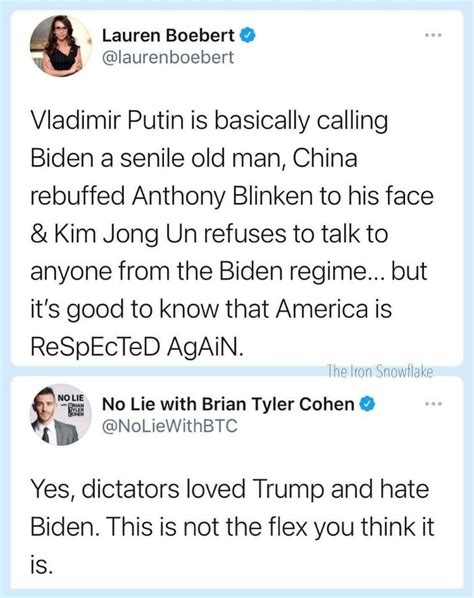Open the @NoLieWithBTC handle

point(170,426)
